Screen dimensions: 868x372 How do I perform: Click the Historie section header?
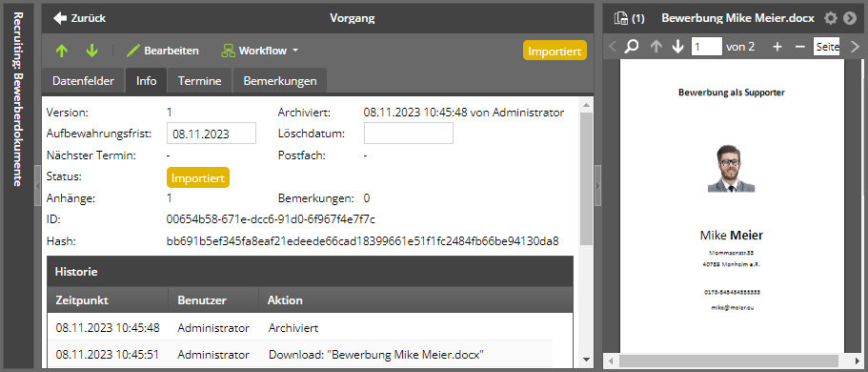[310, 272]
